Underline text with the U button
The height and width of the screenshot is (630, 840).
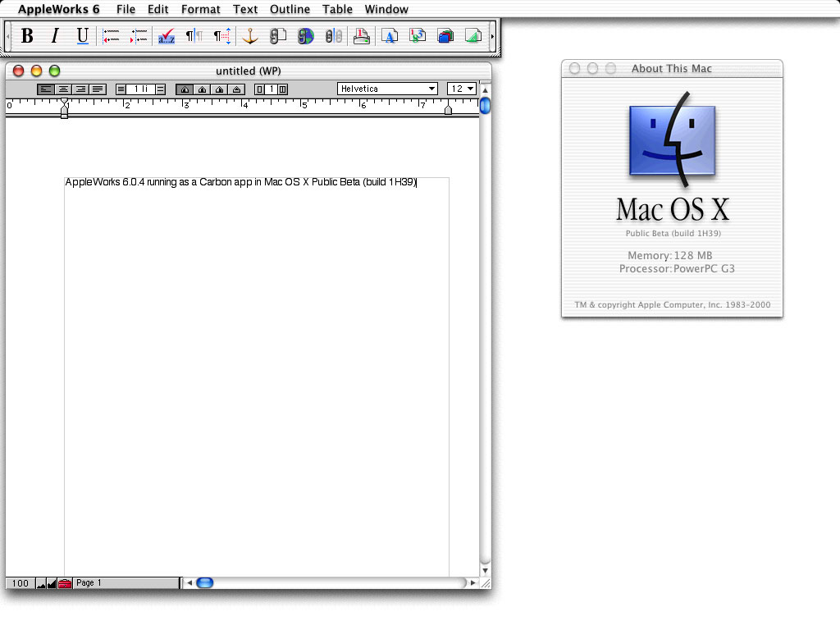pos(83,36)
